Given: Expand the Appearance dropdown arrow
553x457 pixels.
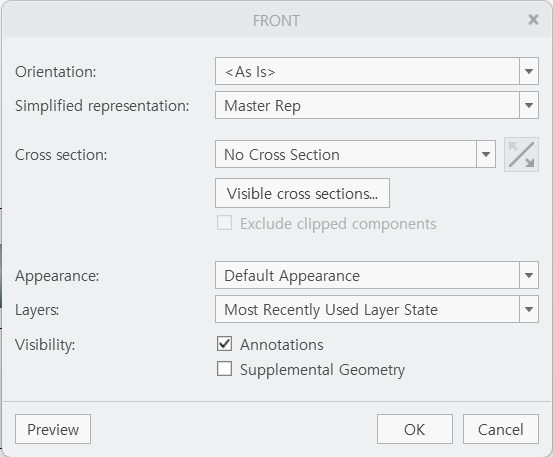Looking at the screenshot, I should (529, 275).
